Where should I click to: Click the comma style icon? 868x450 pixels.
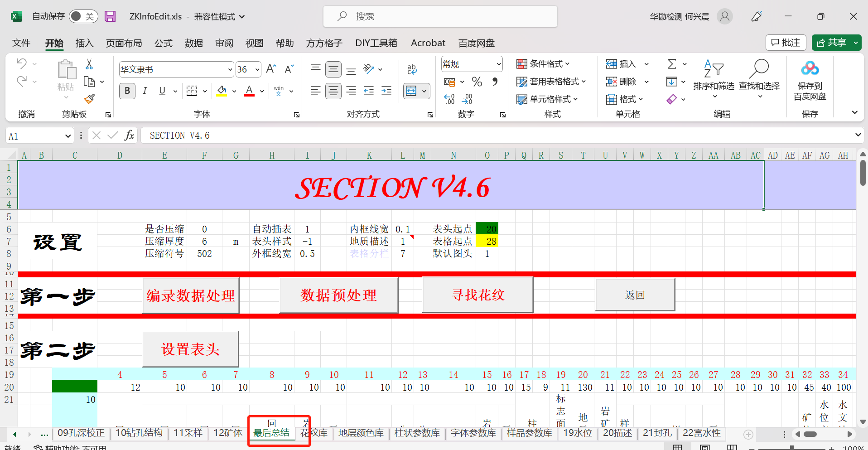coord(495,82)
